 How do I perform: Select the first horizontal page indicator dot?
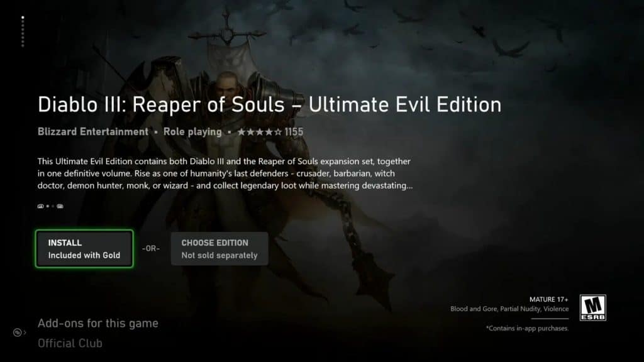pyautogui.click(x=48, y=206)
